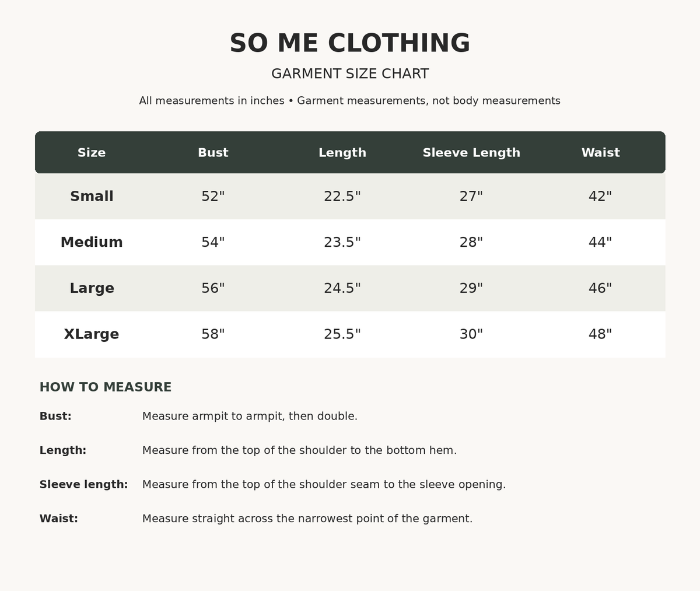700x591 pixels.
Task: Select the Bust: measuring instruction label
Action: click(x=55, y=417)
